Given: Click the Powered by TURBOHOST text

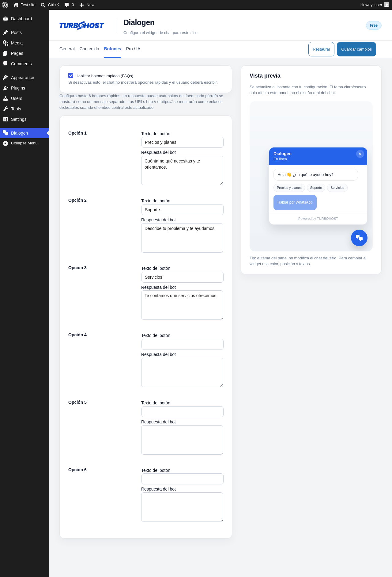Looking at the screenshot, I should coord(318,219).
